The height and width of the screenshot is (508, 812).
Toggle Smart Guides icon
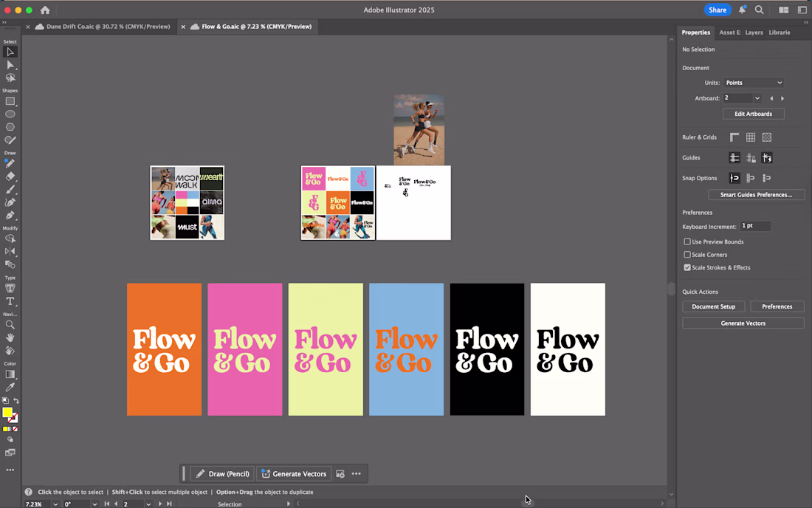pos(767,158)
